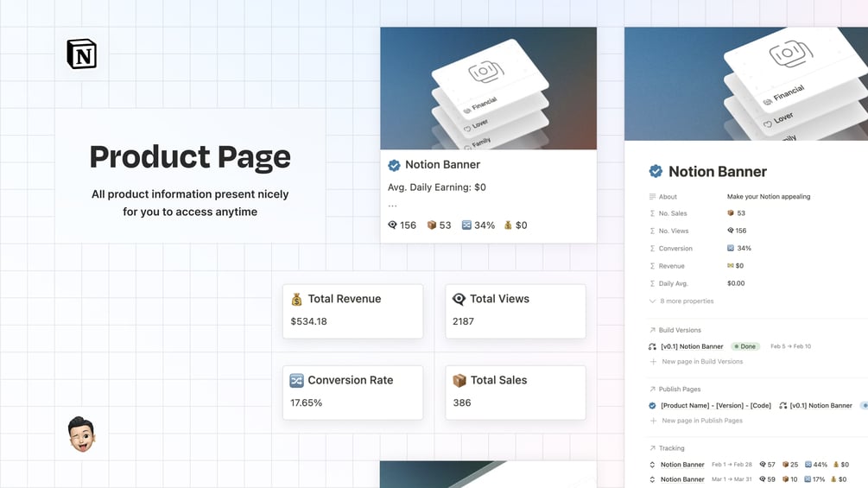Click the Make your Notion appealing text

click(769, 196)
